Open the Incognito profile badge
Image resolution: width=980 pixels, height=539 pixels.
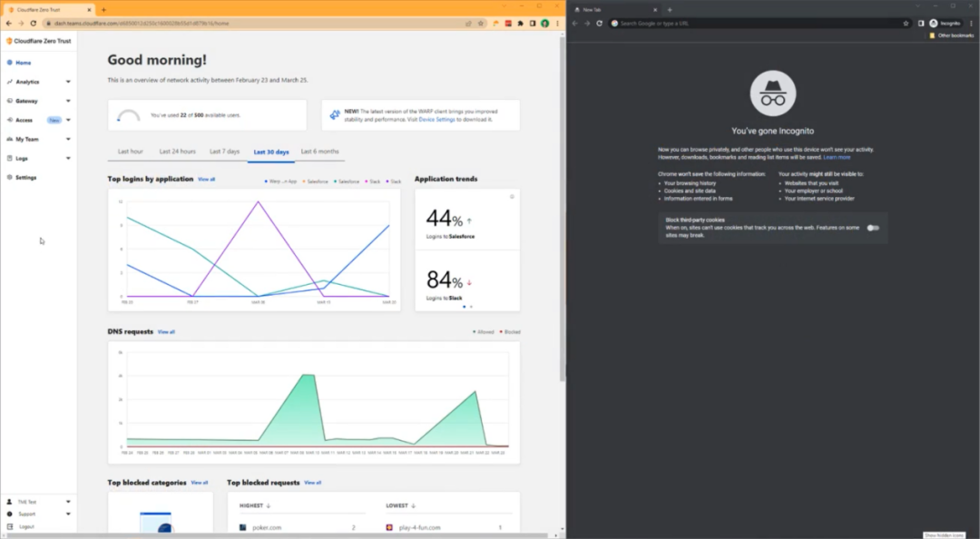coord(945,23)
